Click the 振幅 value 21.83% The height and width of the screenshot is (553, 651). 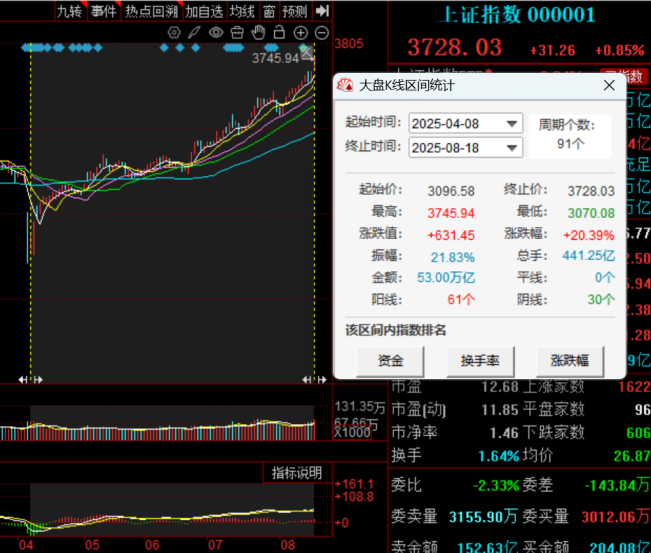(x=453, y=257)
